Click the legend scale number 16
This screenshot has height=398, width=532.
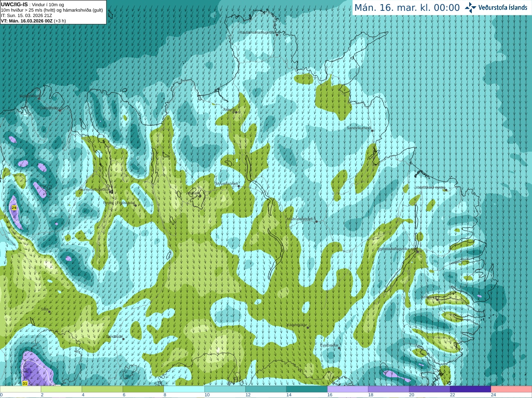[x=330, y=395]
